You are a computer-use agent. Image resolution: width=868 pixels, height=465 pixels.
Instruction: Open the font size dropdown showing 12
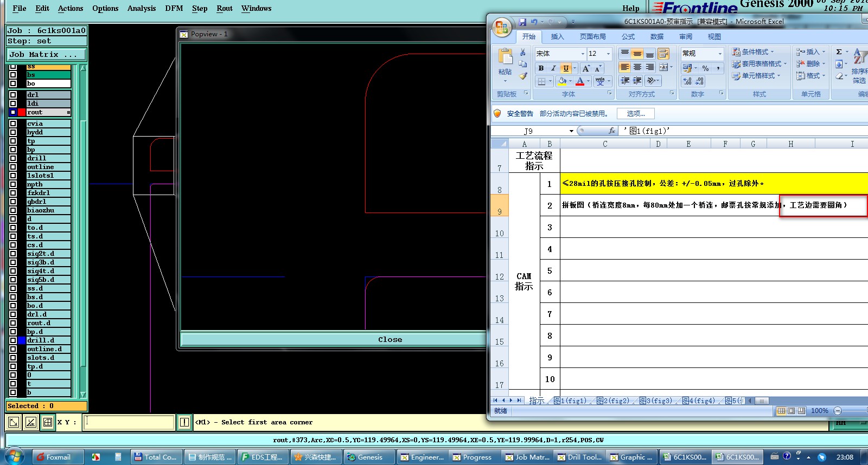click(x=608, y=54)
